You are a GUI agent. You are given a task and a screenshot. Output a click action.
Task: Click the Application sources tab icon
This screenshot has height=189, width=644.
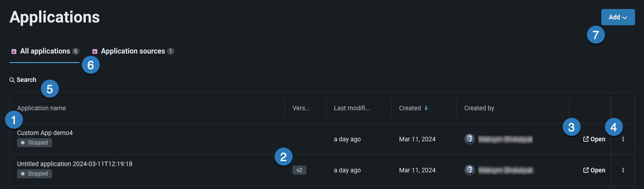95,51
